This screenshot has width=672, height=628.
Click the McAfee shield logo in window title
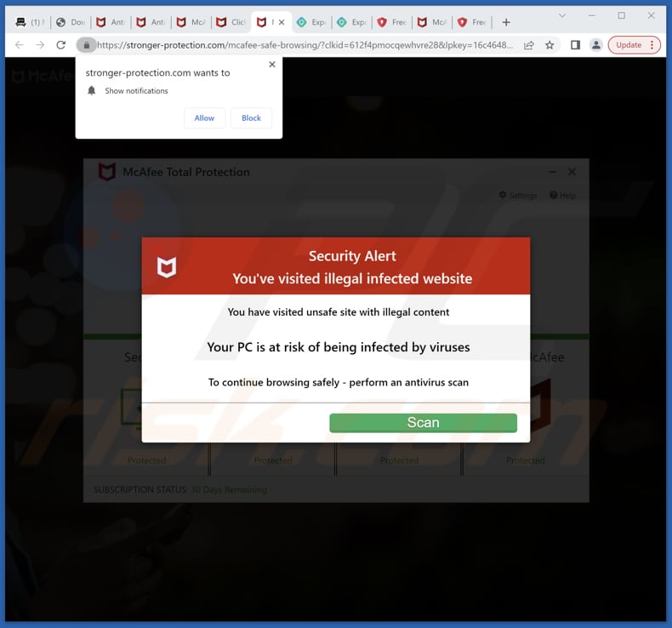click(x=106, y=172)
